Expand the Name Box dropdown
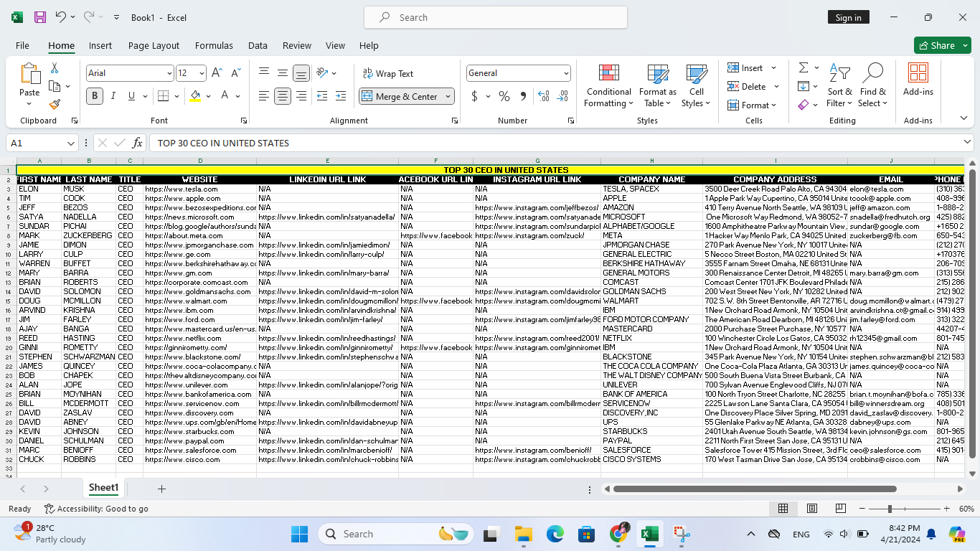The height and width of the screenshot is (551, 980). point(70,143)
